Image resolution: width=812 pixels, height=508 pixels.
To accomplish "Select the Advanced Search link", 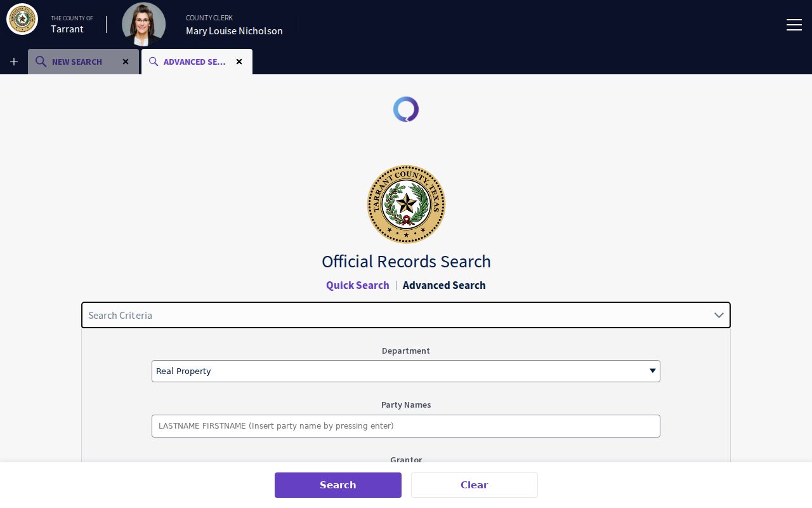I will (444, 285).
